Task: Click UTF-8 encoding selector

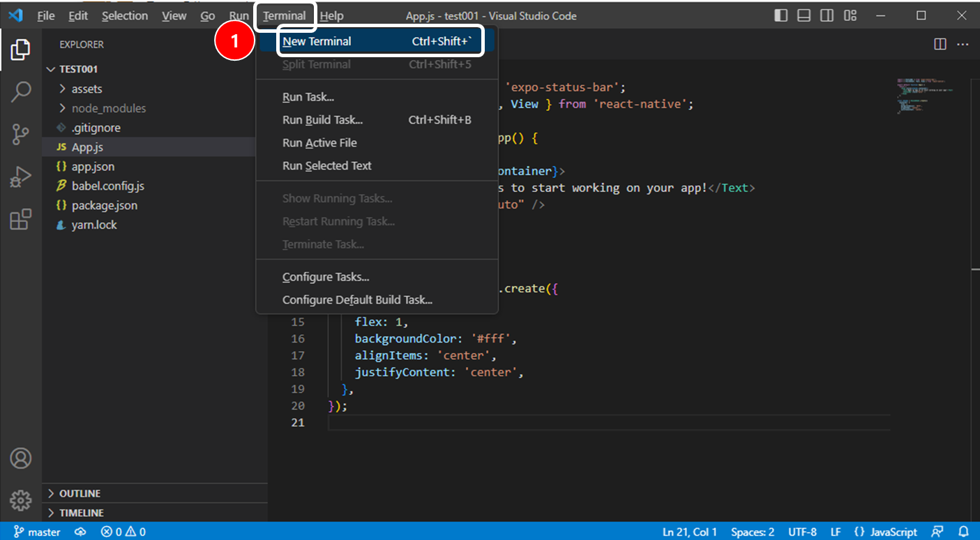Action: coord(802,532)
